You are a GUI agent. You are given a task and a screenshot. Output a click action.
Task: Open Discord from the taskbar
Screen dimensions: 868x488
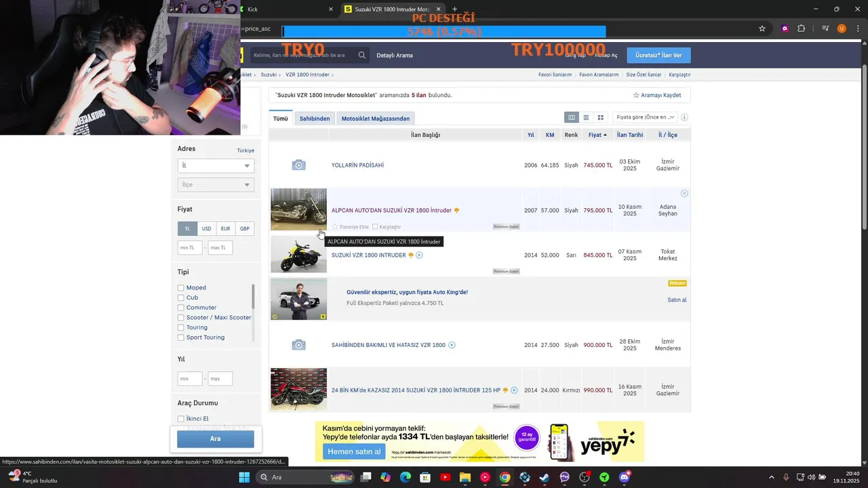pyautogui.click(x=624, y=477)
